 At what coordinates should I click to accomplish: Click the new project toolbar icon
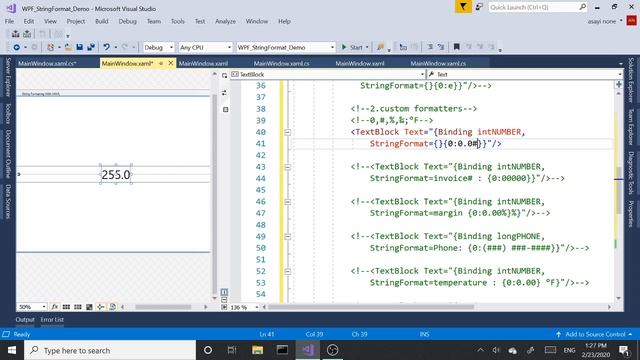point(51,47)
